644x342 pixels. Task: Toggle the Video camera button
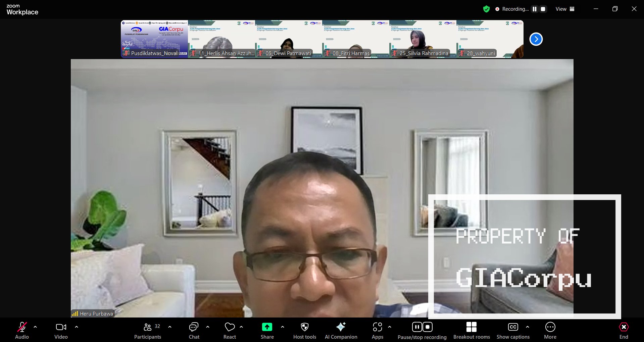click(x=61, y=327)
